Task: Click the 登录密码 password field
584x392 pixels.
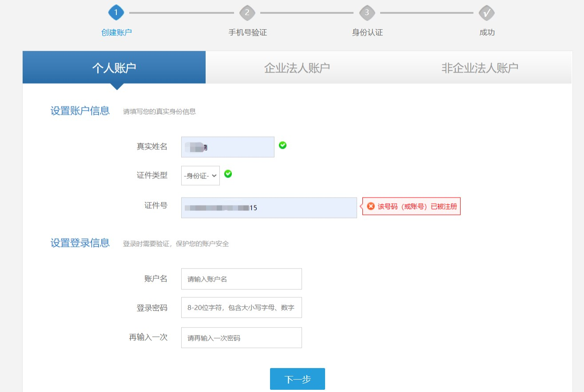Action: click(241, 308)
